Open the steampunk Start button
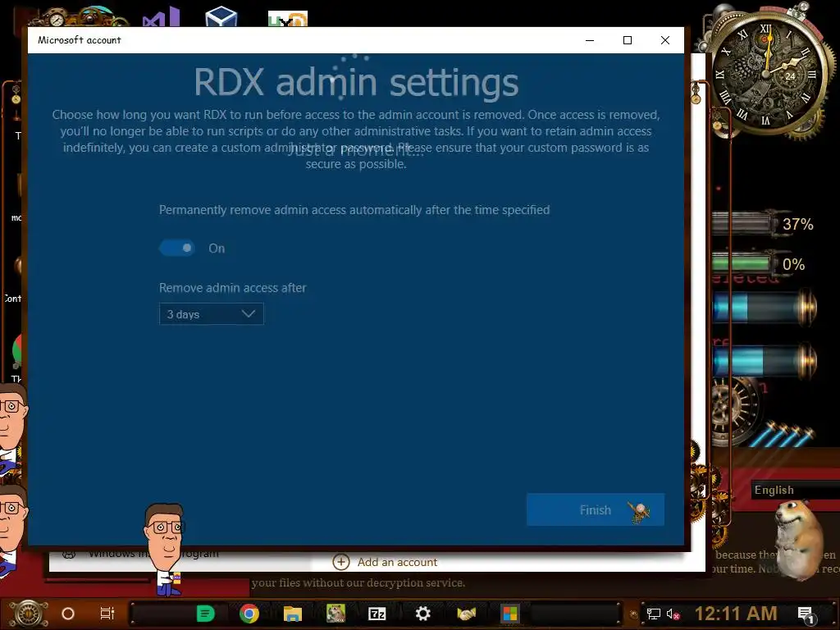Viewport: 840px width, 630px height. pos(29,614)
